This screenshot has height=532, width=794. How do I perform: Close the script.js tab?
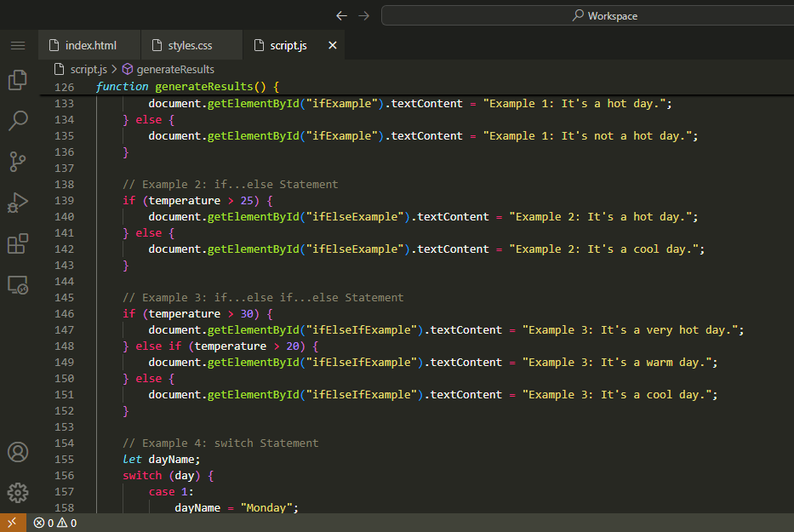(333, 45)
